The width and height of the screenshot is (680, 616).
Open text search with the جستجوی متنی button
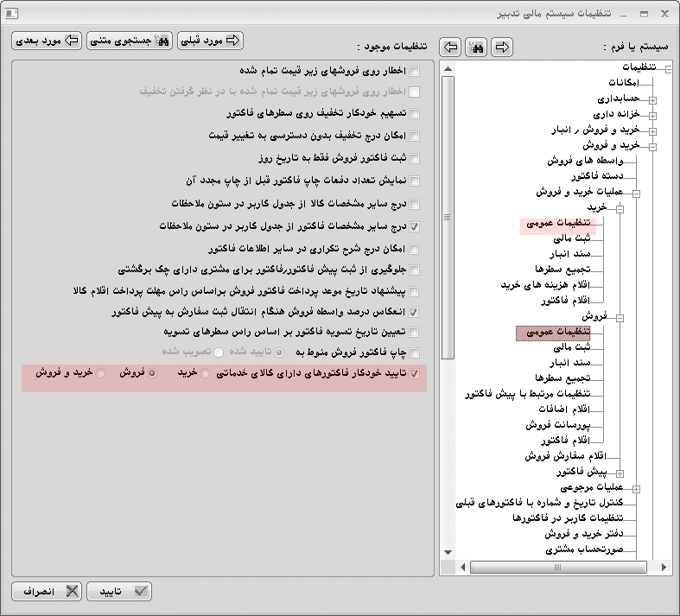pyautogui.click(x=130, y=41)
